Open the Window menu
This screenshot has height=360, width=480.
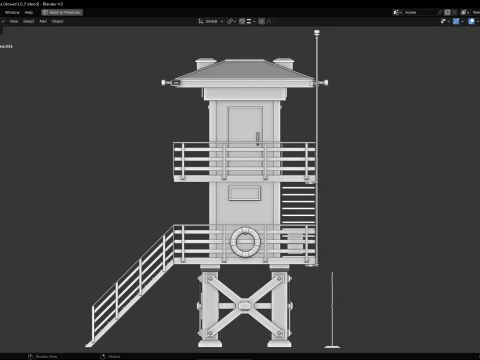12,12
